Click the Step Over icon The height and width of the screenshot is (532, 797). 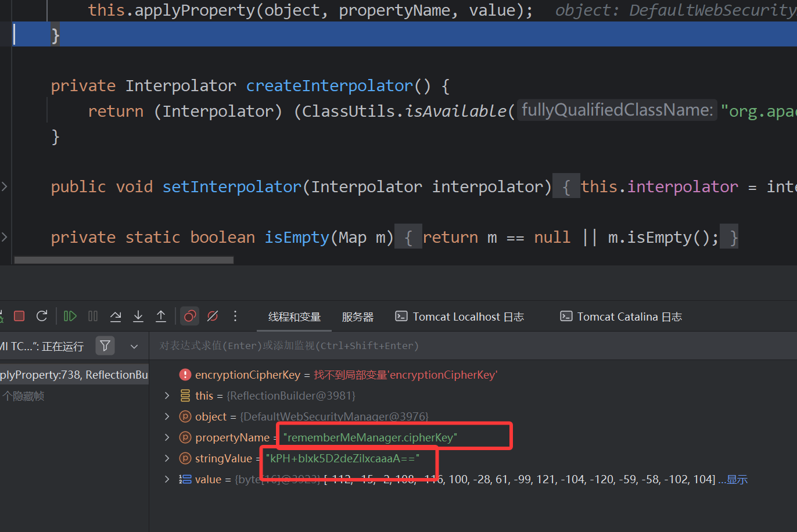pos(116,316)
